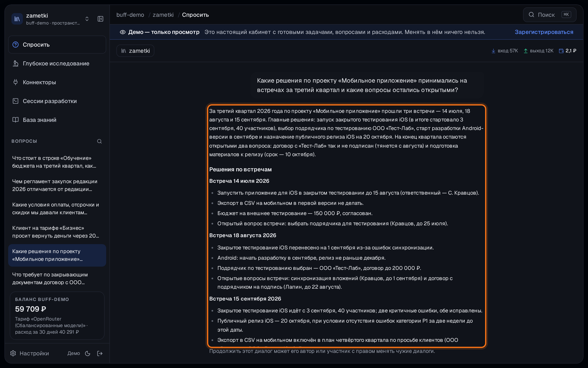Click the Поиск search field
Viewport: 588px width, 368px height.
[550, 15]
